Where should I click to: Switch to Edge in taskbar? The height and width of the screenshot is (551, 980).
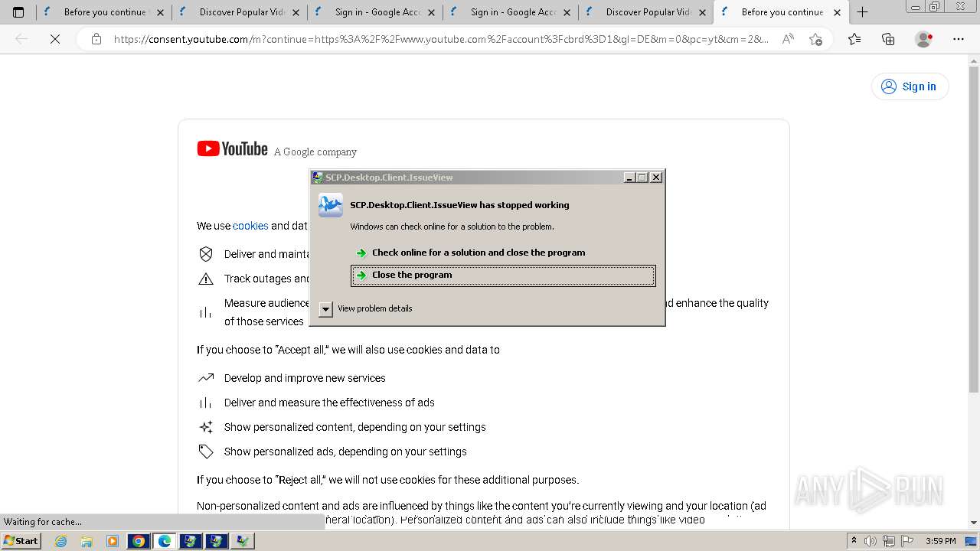(x=165, y=541)
